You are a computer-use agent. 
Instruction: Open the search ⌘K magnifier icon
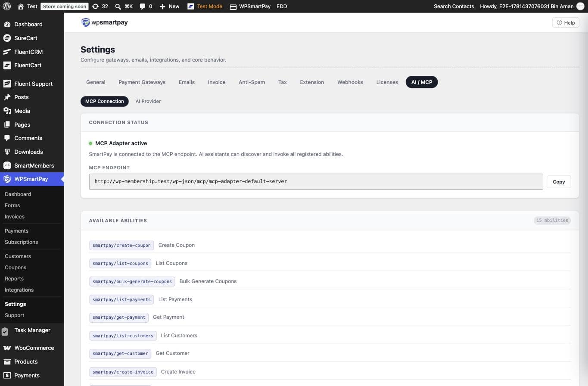click(118, 6)
